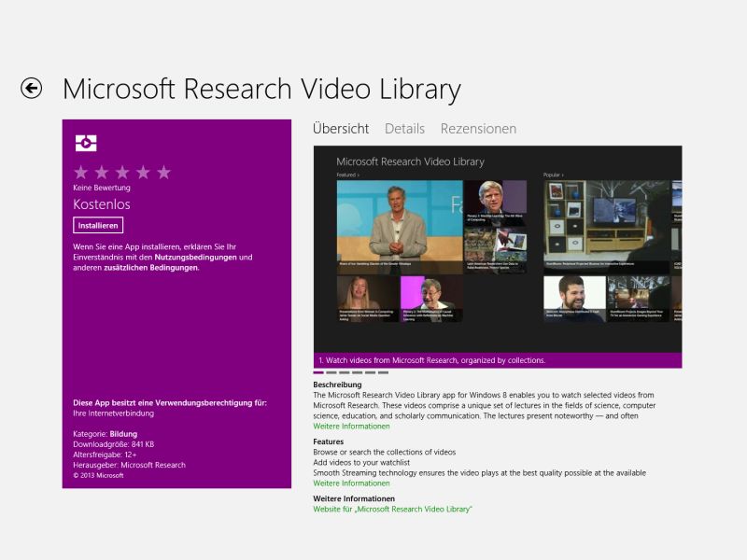Open the Nutzungsbedingungen link
The height and width of the screenshot is (560, 747).
[x=196, y=258]
